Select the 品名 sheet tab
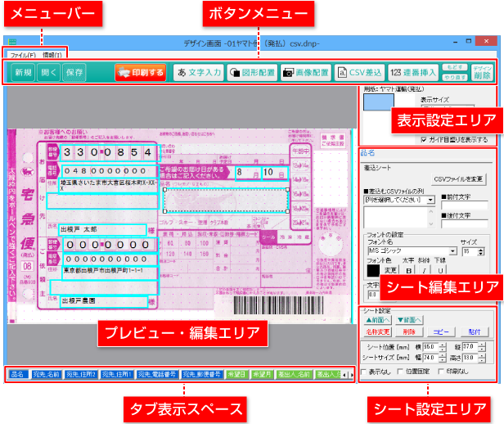 click(17, 375)
